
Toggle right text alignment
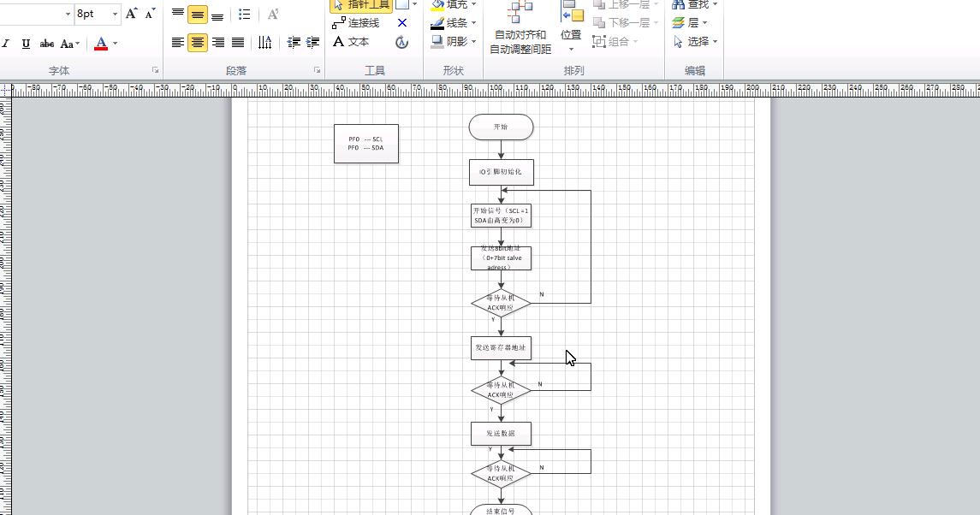pyautogui.click(x=217, y=43)
